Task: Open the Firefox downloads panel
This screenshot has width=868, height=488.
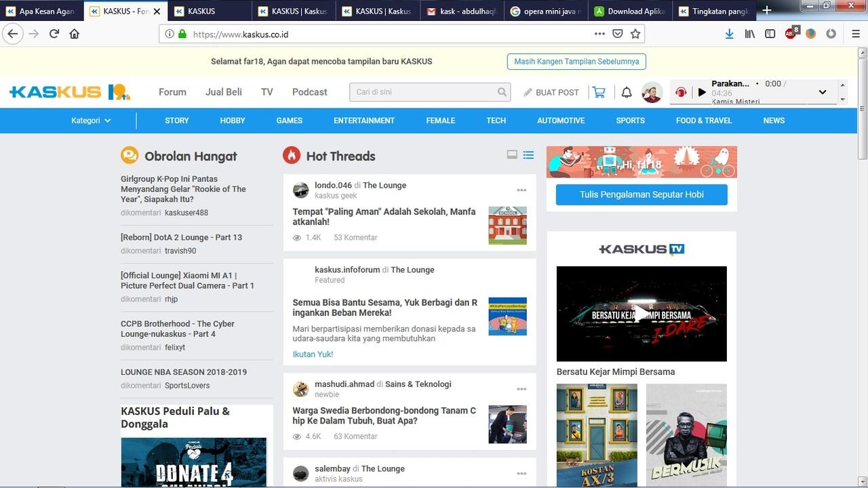Action: (729, 33)
